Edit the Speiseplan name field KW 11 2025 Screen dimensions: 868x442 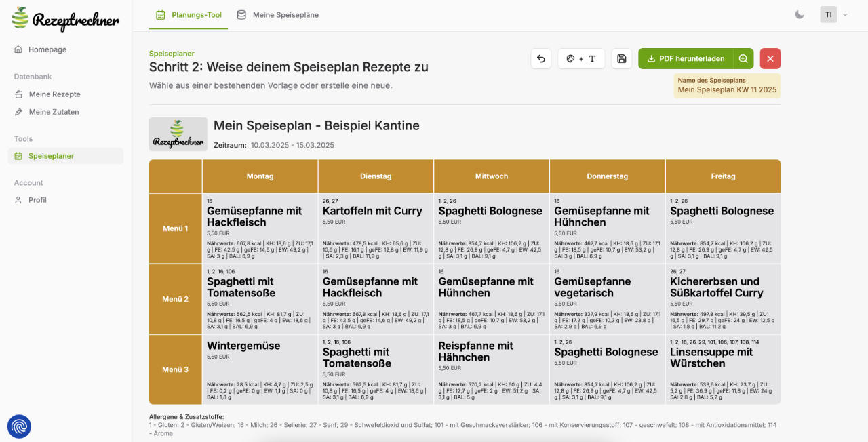pos(728,89)
